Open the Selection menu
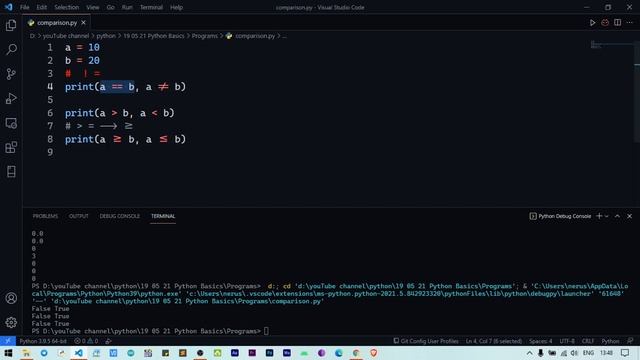This screenshot has width=640, height=360. pos(67,7)
